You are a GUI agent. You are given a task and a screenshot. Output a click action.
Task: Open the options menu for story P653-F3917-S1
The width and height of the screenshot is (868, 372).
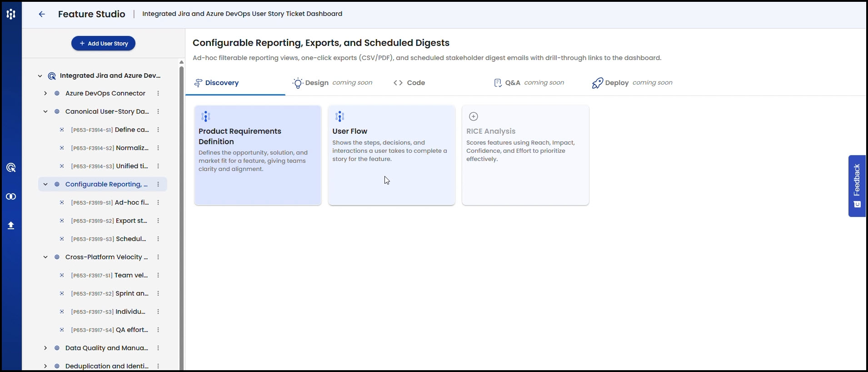coord(158,275)
